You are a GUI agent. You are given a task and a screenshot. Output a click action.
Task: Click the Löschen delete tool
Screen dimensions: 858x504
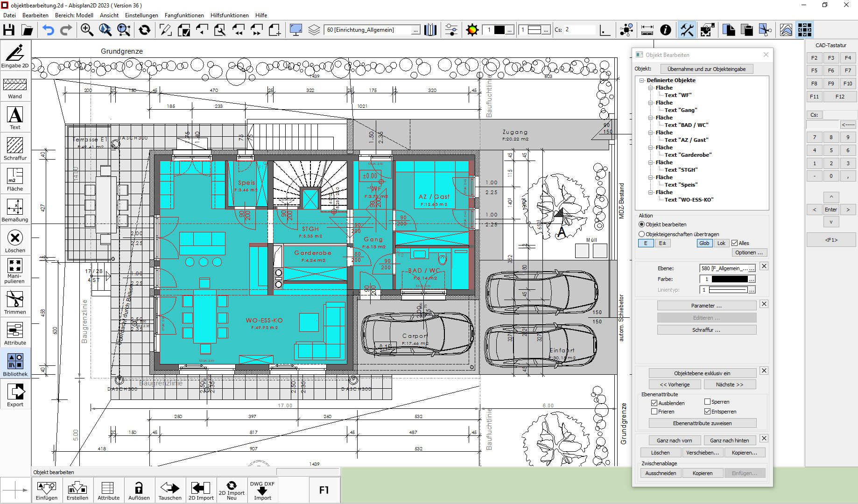(15, 241)
